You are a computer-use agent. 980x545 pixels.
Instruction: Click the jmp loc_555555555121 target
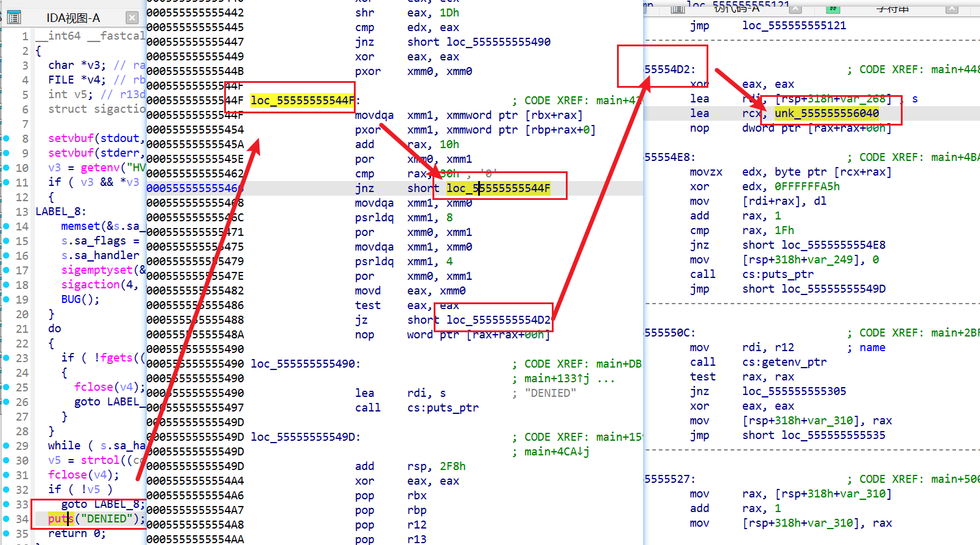click(x=794, y=26)
